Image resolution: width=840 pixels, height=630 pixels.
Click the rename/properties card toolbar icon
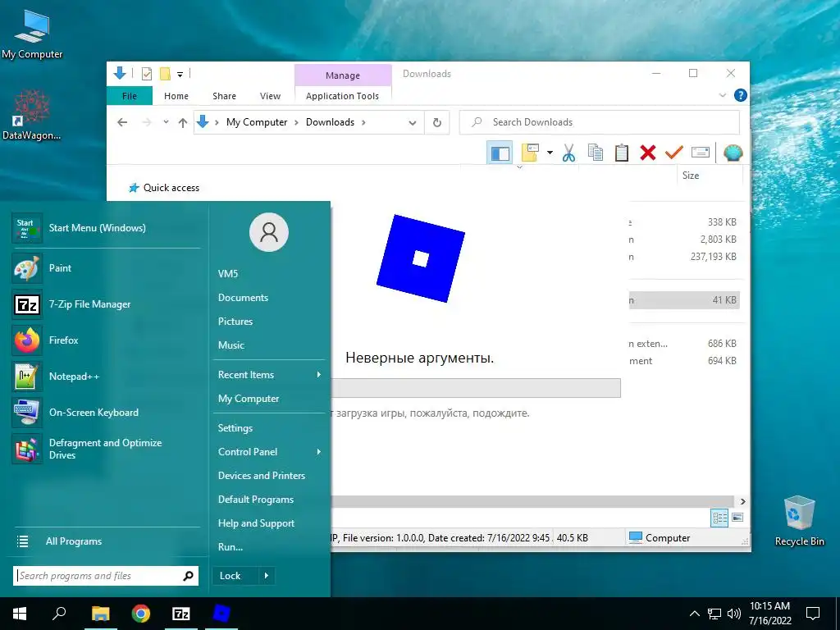(x=701, y=153)
